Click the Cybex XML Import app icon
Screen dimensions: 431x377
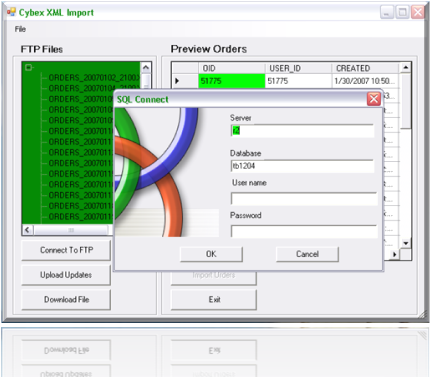[11, 12]
